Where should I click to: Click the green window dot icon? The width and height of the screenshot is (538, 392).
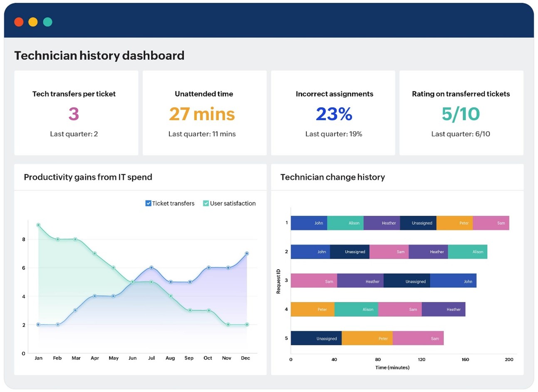(47, 22)
